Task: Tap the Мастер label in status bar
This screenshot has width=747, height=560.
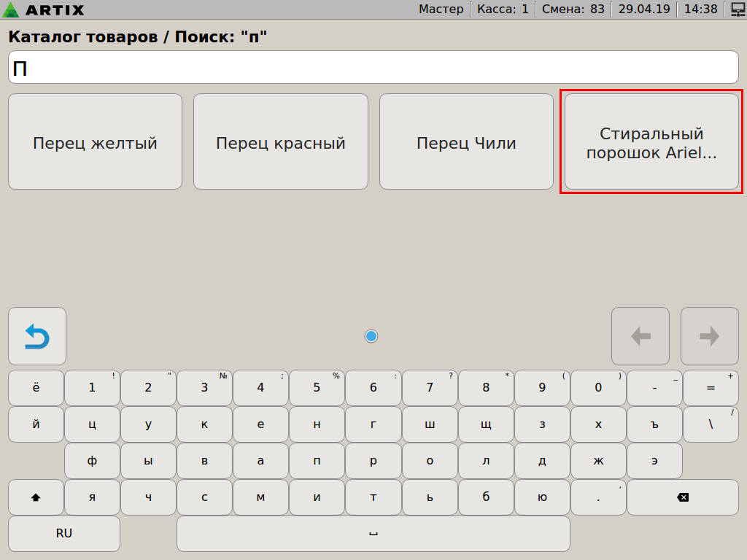Action: (441, 9)
